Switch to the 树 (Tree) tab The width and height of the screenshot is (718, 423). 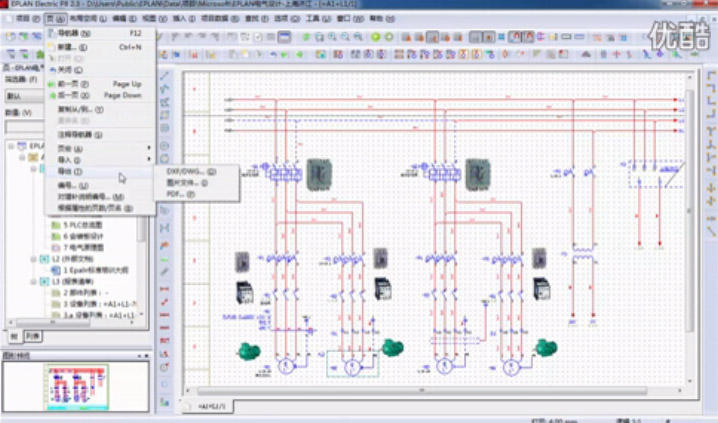tap(14, 336)
